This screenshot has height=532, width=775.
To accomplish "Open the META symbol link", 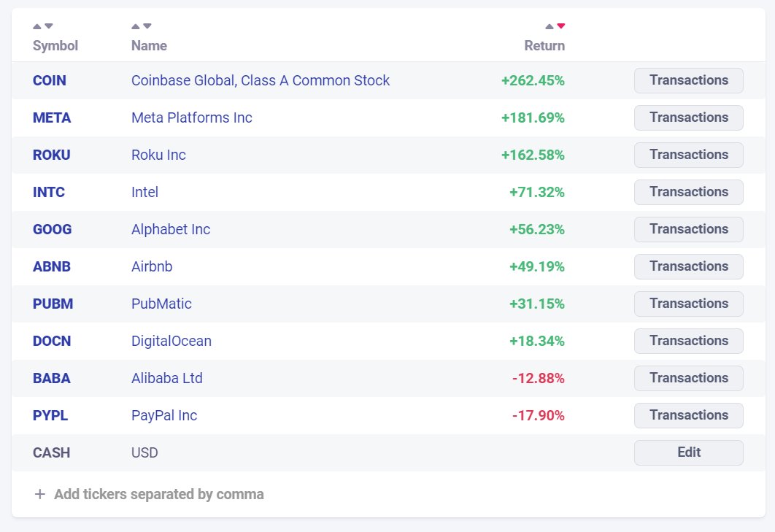I will tap(52, 117).
